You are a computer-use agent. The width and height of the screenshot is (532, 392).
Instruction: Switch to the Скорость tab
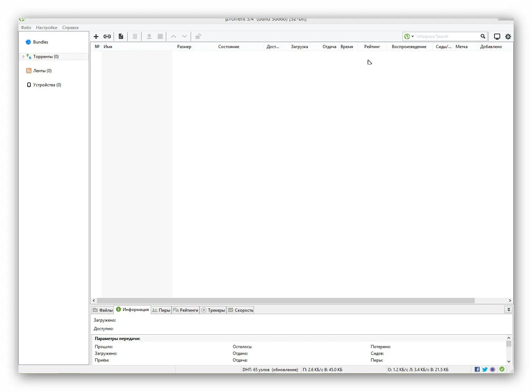click(x=241, y=310)
